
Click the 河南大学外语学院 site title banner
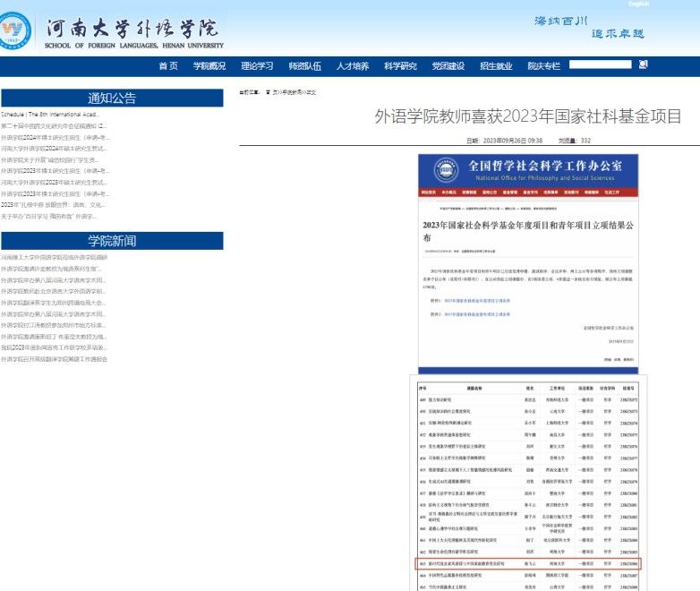click(133, 33)
